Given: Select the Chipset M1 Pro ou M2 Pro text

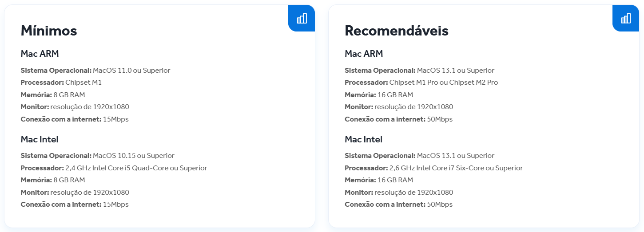Looking at the screenshot, I should [x=444, y=83].
